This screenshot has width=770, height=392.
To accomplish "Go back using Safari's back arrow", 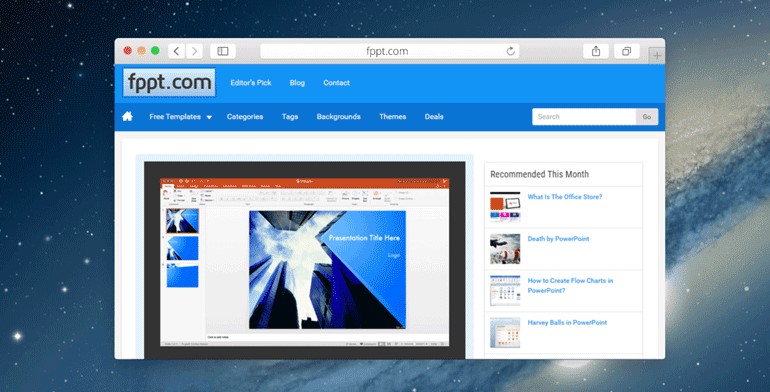I will (176, 51).
